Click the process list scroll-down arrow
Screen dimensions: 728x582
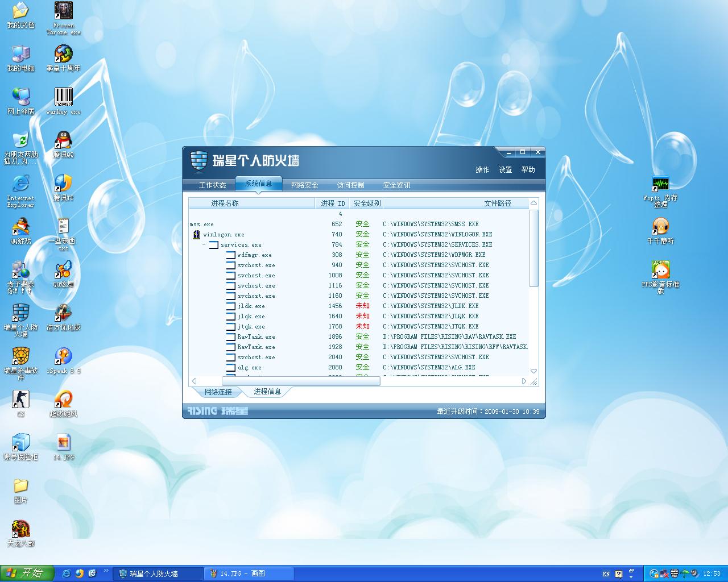[x=533, y=371]
